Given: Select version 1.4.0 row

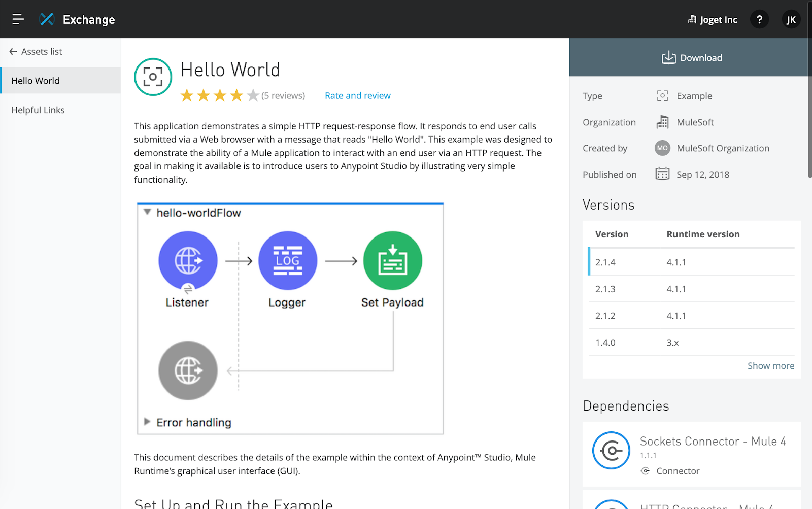Looking at the screenshot, I should [692, 343].
